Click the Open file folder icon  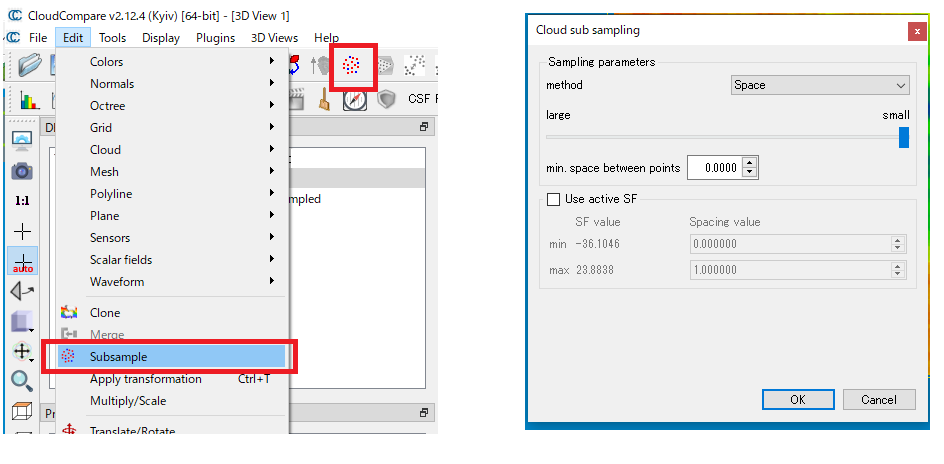tap(30, 64)
